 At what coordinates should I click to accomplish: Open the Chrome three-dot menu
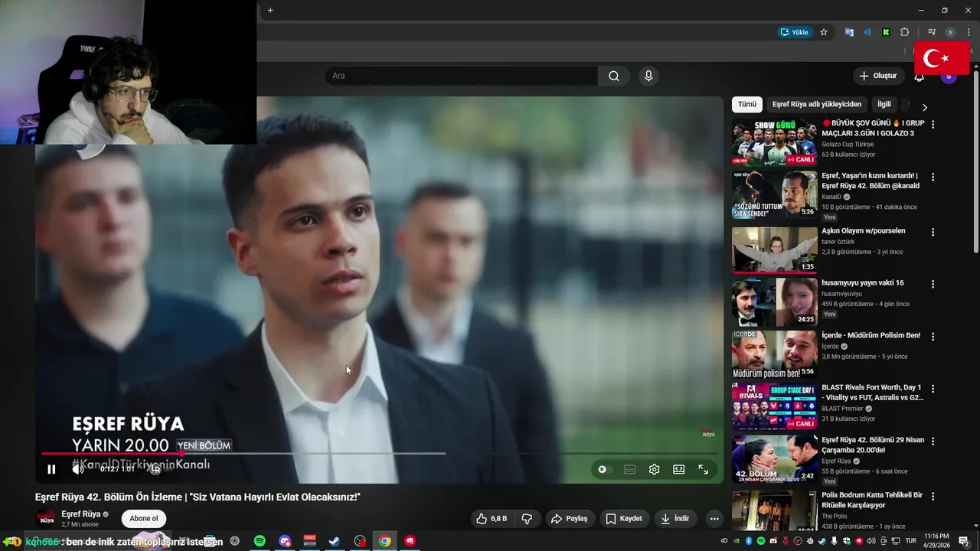pyautogui.click(x=969, y=32)
